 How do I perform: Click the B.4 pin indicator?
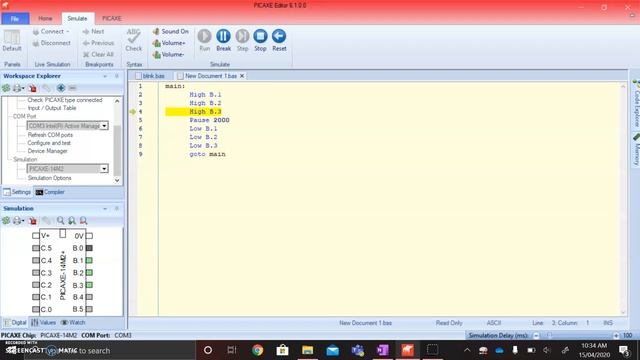tap(89, 297)
